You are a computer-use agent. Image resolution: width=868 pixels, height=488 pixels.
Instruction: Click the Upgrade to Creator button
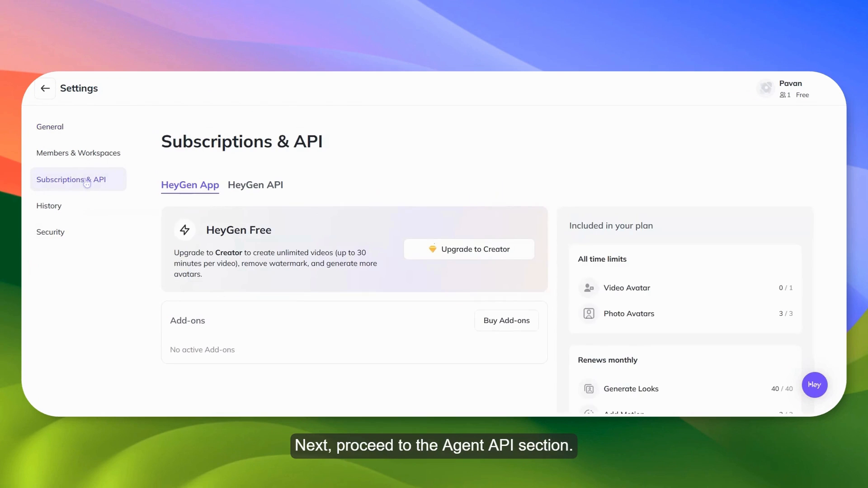(x=469, y=249)
